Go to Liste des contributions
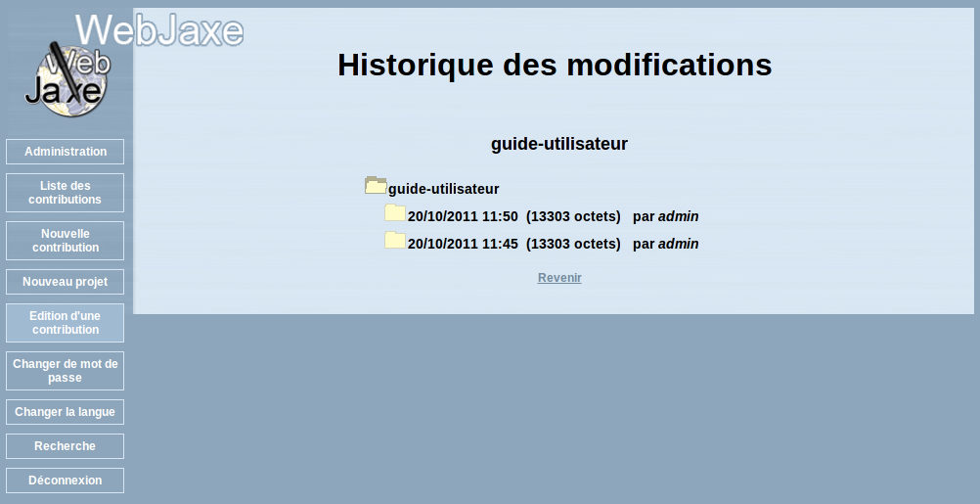Image resolution: width=980 pixels, height=504 pixels. [66, 193]
